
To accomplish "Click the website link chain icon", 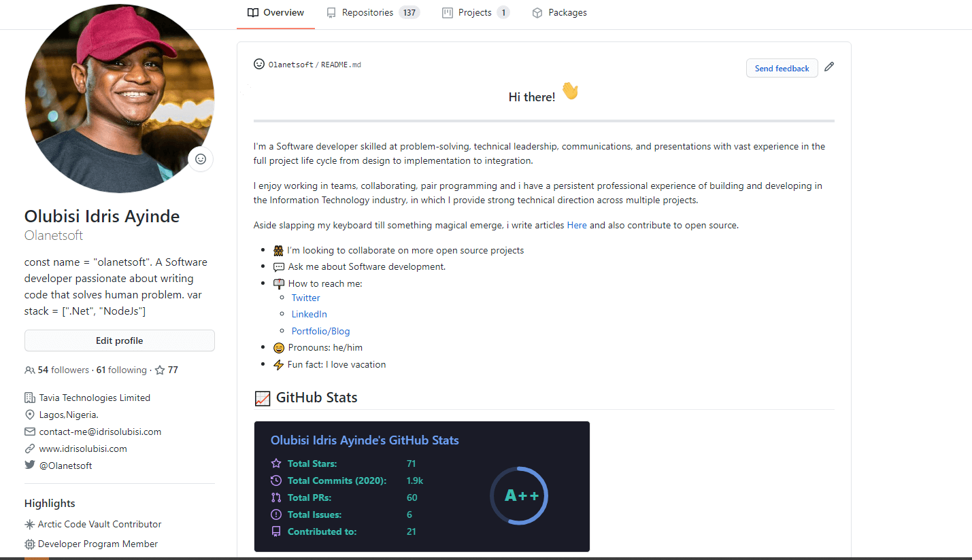I will pyautogui.click(x=29, y=449).
